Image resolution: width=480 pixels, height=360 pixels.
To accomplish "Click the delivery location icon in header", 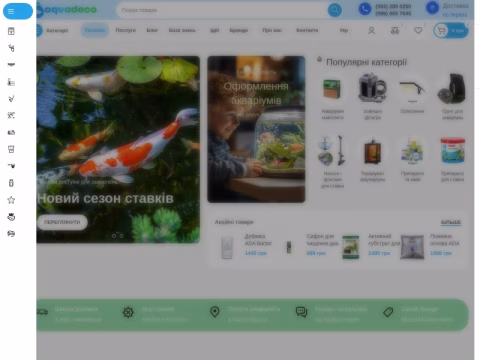I will click(x=432, y=8).
